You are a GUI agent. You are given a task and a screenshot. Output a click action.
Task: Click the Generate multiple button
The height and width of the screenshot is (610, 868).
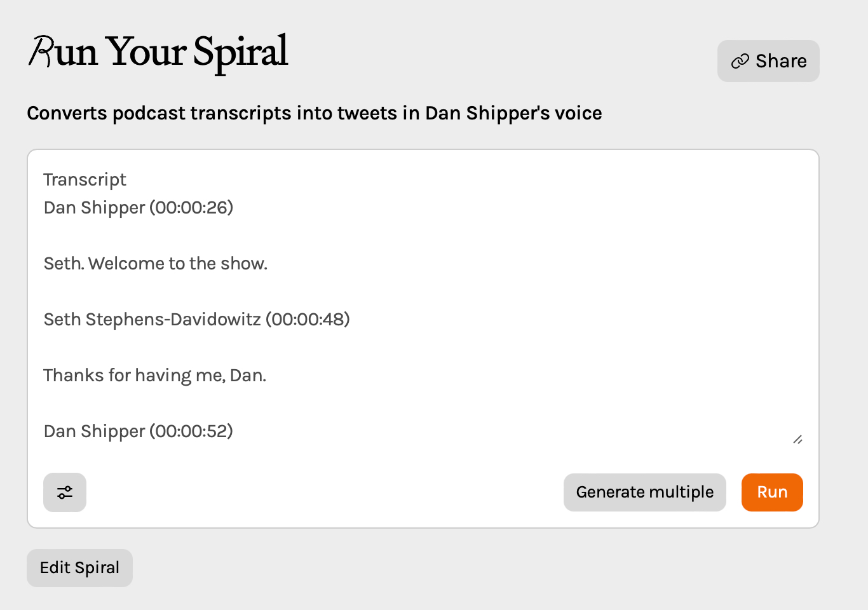pos(644,492)
